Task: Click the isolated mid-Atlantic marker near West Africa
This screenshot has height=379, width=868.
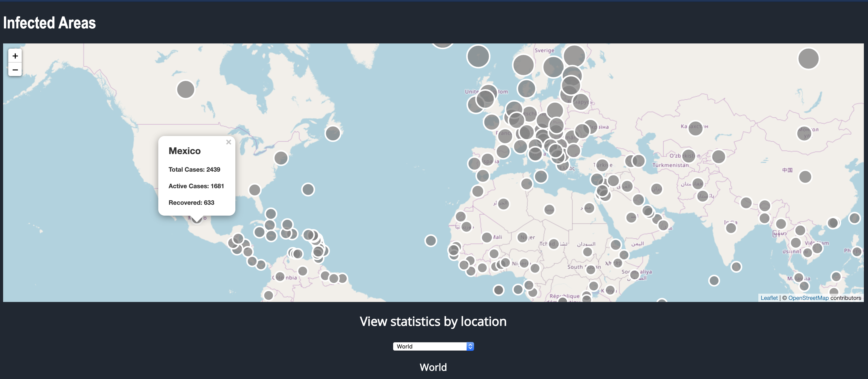Action: (430, 240)
